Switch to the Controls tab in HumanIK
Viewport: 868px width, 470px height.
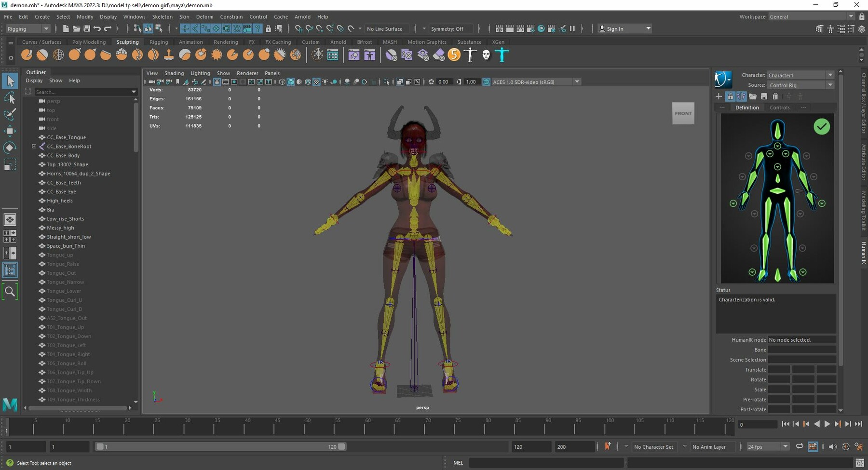coord(779,107)
